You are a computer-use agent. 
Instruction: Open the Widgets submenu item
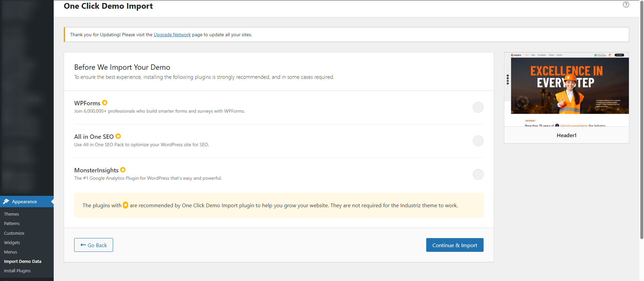pyautogui.click(x=12, y=242)
